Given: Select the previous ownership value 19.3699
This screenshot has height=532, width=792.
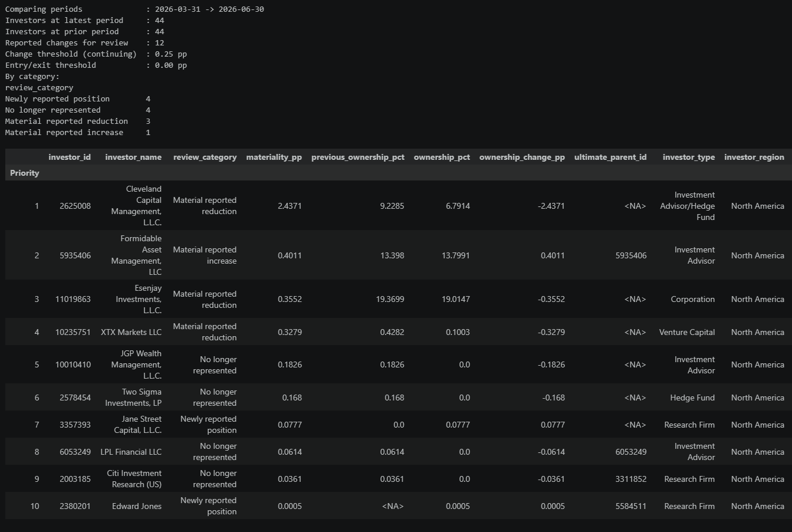Looking at the screenshot, I should 390,299.
